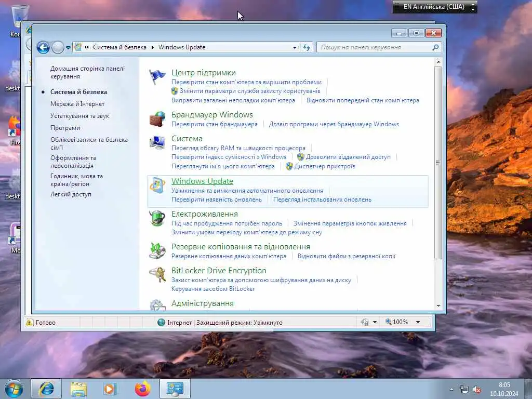Select Програми in the sidebar
This screenshot has height=399, width=532.
pos(65,128)
